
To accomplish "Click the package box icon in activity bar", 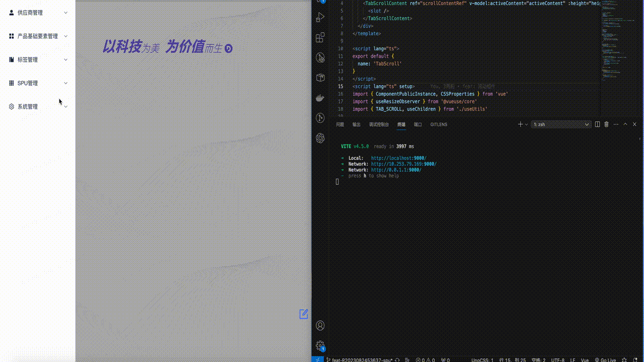I will [320, 77].
